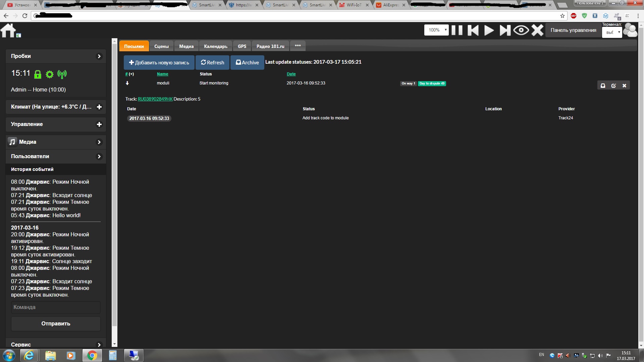This screenshot has height=362, width=644.
Task: Click the Команда input field
Action: 56,307
